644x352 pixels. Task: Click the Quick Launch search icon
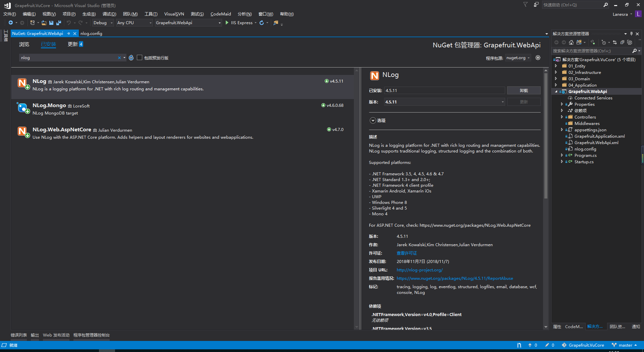[x=605, y=5]
